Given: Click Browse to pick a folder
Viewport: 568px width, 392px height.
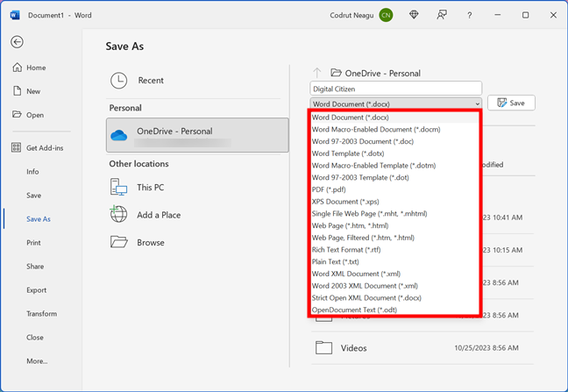Looking at the screenshot, I should tap(150, 242).
